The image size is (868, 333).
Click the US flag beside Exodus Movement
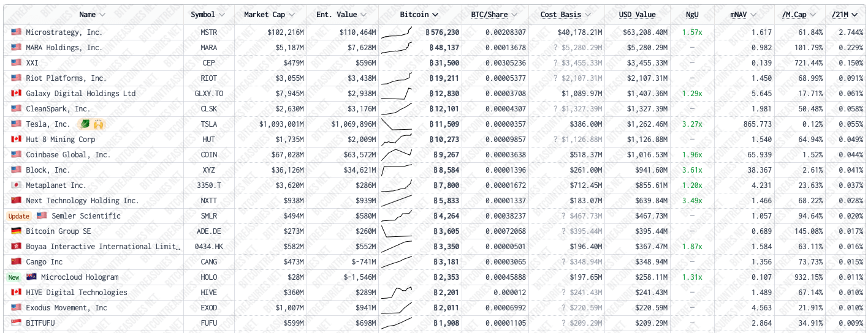point(16,308)
